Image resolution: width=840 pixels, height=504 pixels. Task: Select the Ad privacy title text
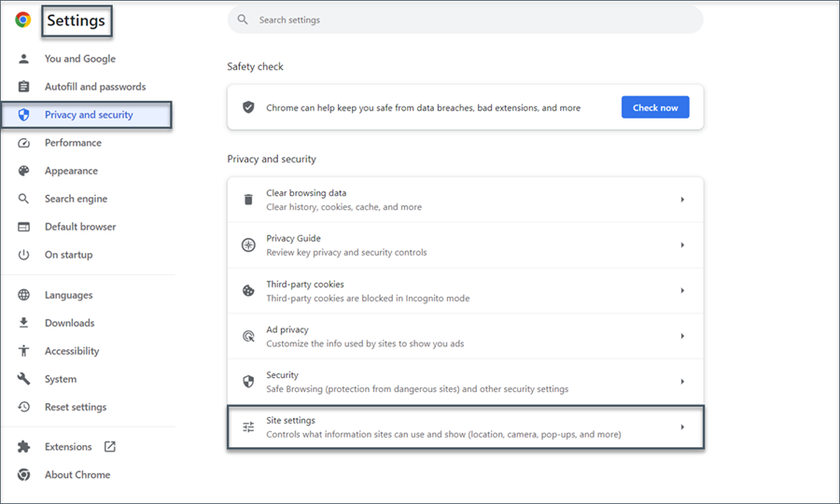pyautogui.click(x=287, y=329)
